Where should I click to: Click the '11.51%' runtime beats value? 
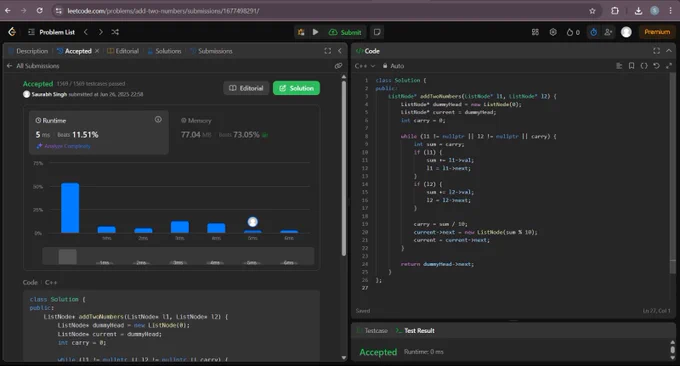[x=85, y=135]
